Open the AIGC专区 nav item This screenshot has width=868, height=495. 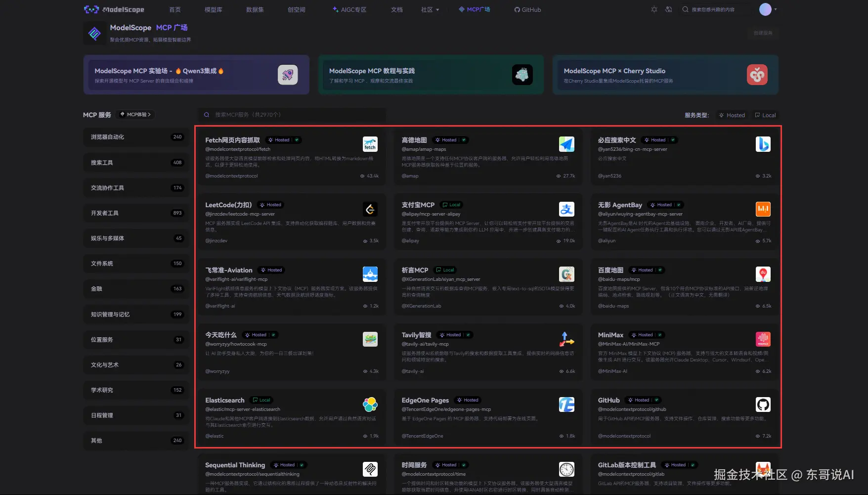coord(349,9)
